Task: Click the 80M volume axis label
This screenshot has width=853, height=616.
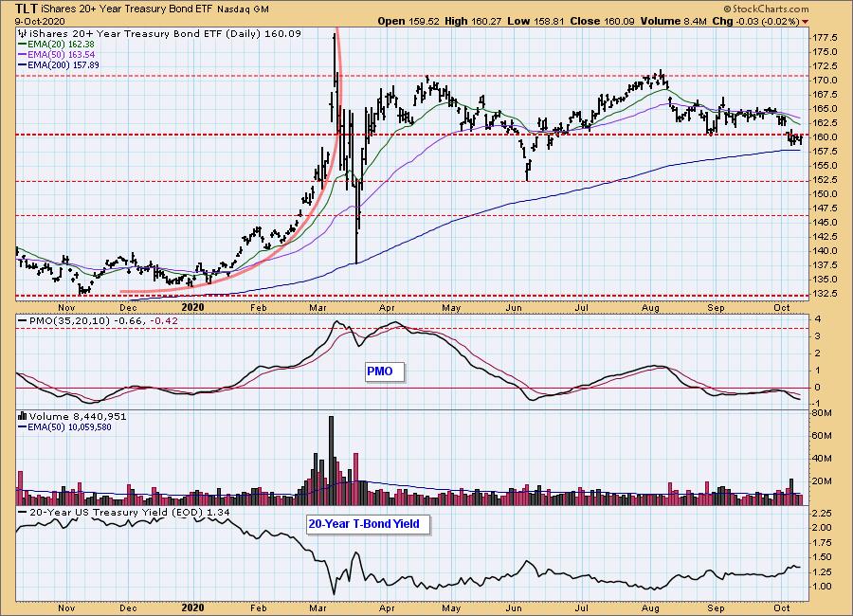Action: click(x=821, y=413)
